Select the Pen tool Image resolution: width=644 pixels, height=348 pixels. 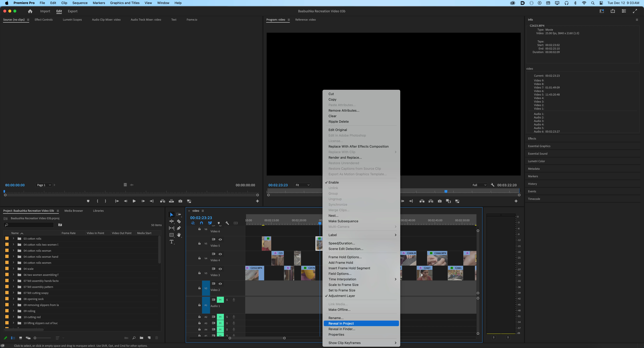point(179,228)
